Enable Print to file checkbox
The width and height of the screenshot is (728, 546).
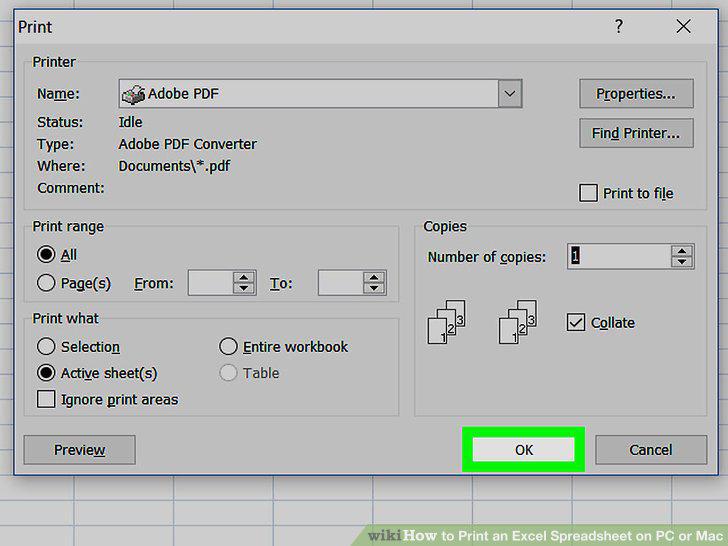[588, 193]
